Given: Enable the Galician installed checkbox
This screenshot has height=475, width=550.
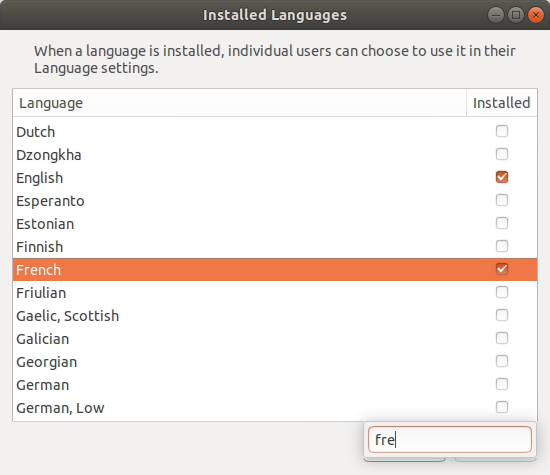Looking at the screenshot, I should [502, 338].
